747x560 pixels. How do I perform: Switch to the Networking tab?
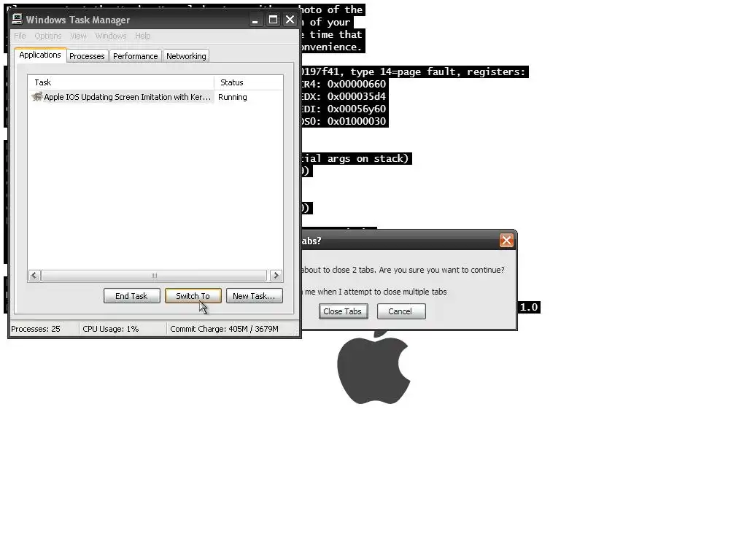coord(186,56)
